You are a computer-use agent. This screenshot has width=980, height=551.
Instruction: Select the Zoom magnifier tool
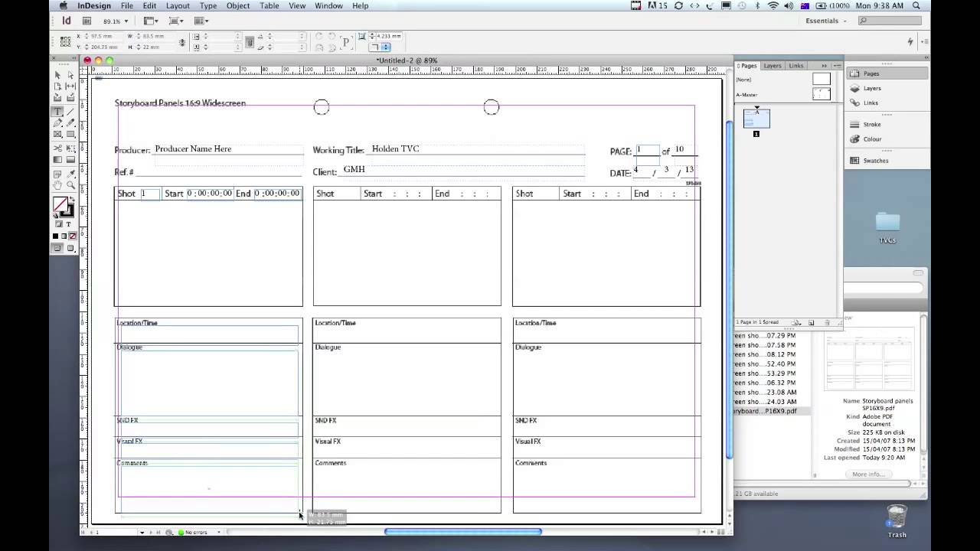(70, 184)
